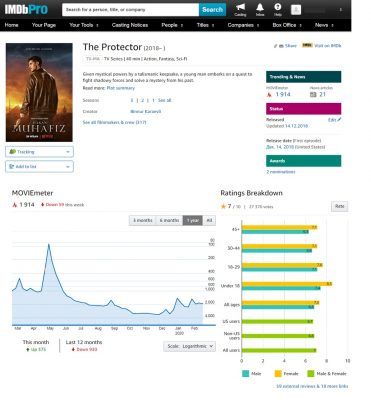371x400 pixels.
Task: Click the Trending & News header
Action: pyautogui.click(x=303, y=77)
